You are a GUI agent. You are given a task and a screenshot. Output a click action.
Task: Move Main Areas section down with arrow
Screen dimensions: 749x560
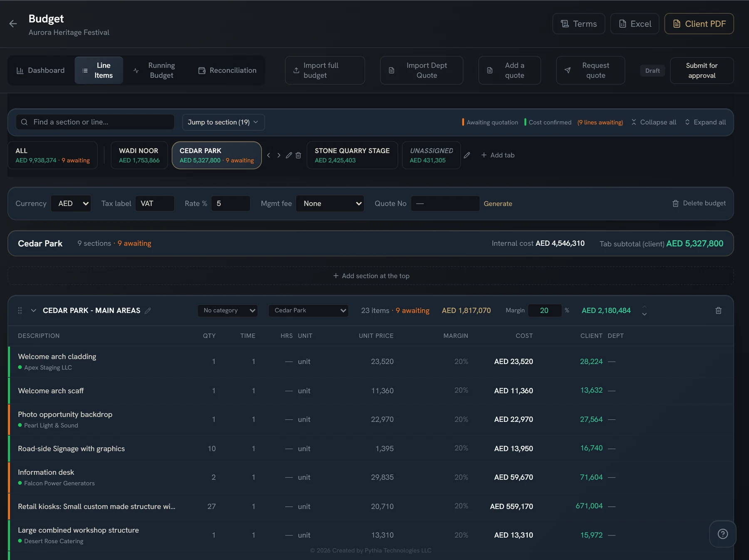pyautogui.click(x=645, y=314)
